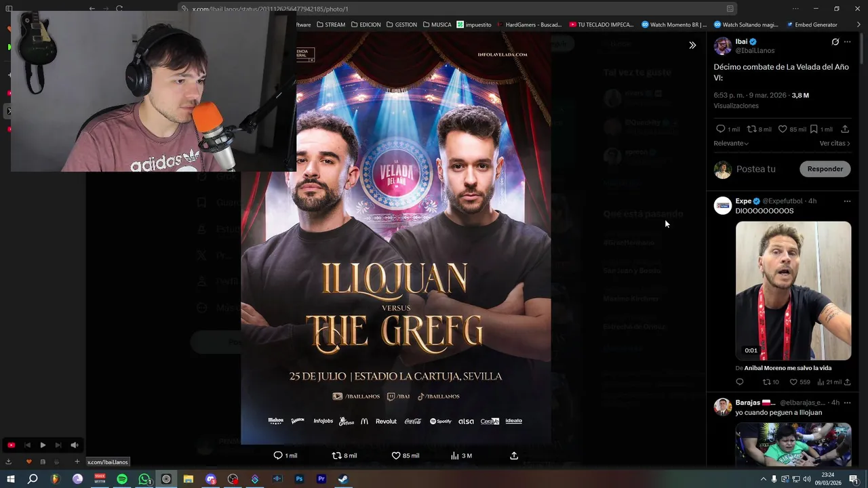868x488 pixels.
Task: Open the Watch Soltando magi... bookmark
Action: pyautogui.click(x=746, y=24)
